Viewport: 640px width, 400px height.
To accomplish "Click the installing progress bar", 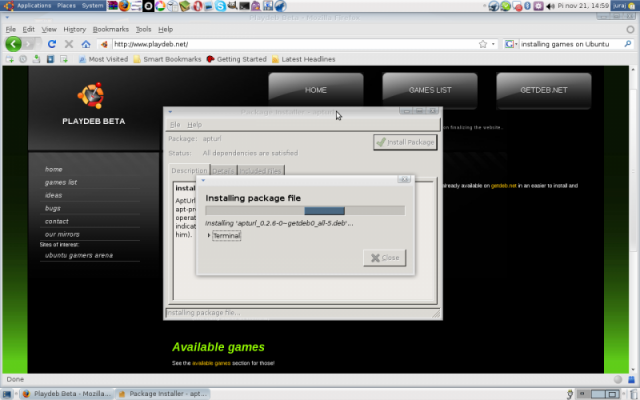I will pyautogui.click(x=305, y=211).
